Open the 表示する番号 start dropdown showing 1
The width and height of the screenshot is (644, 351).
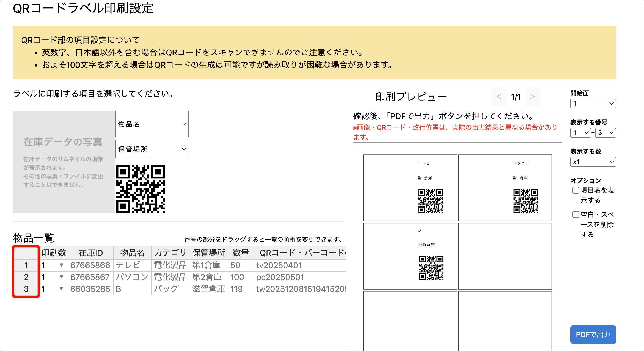[580, 133]
